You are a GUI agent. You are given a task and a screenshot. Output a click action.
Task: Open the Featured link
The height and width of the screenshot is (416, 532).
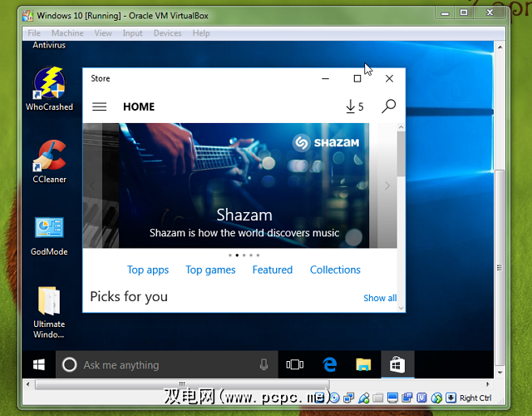[x=273, y=270]
